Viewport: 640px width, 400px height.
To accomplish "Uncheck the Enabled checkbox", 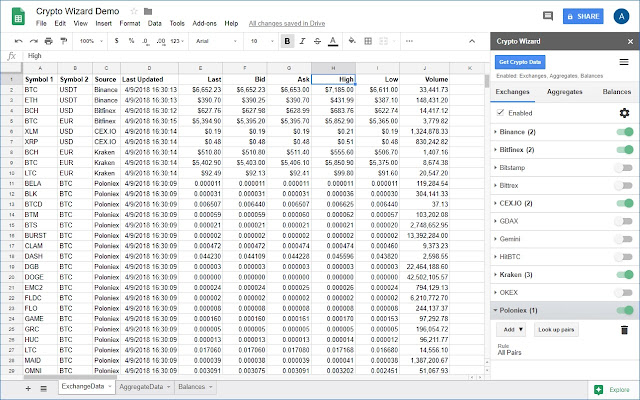I will 501,113.
